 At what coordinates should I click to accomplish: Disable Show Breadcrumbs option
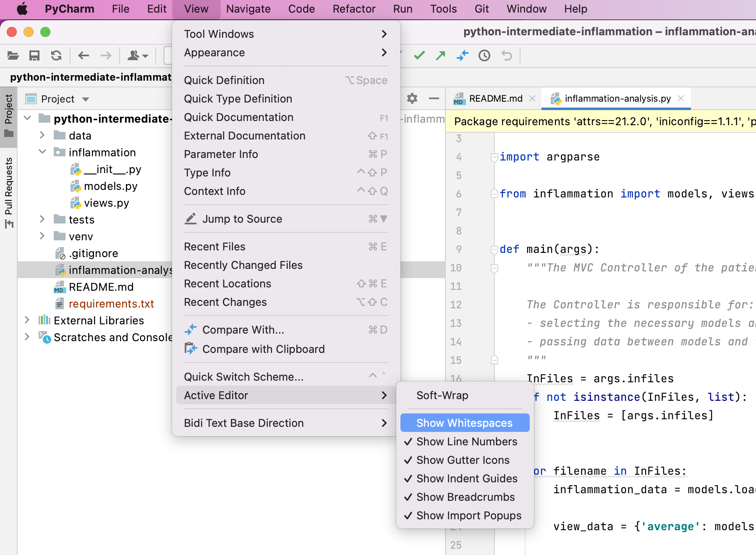click(465, 497)
